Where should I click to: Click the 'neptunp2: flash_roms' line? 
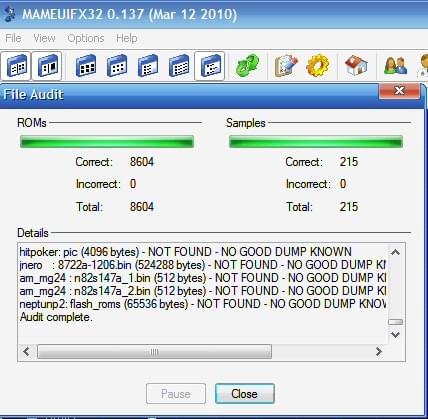[203, 304]
